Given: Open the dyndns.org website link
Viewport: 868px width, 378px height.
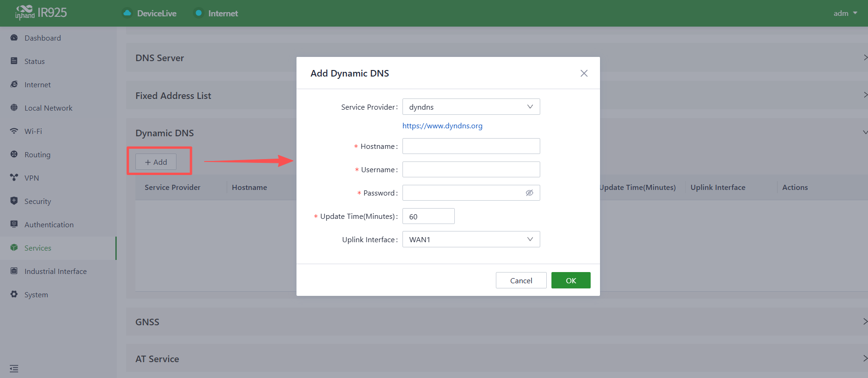Looking at the screenshot, I should pyautogui.click(x=443, y=126).
